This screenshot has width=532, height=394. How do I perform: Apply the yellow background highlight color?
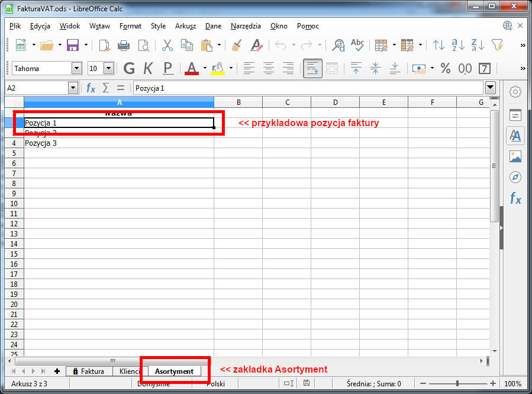point(217,69)
